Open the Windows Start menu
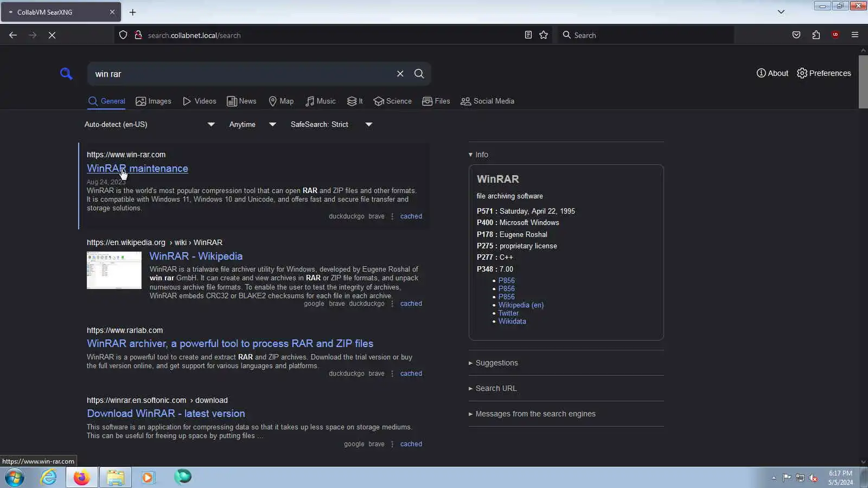 click(15, 478)
